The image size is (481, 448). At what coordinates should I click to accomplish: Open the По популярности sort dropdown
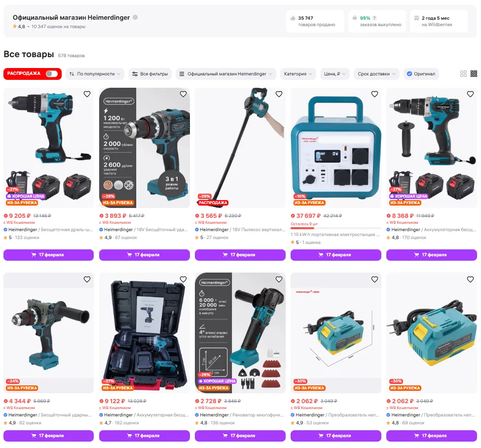(x=95, y=74)
